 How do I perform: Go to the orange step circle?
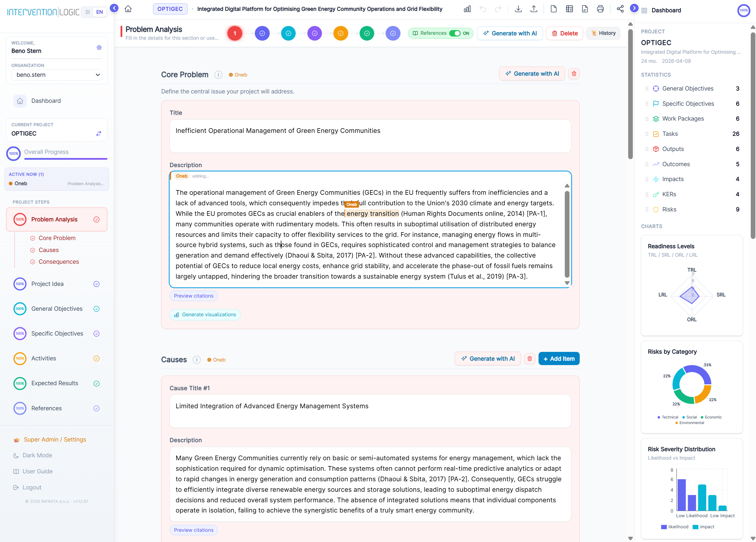coord(341,33)
